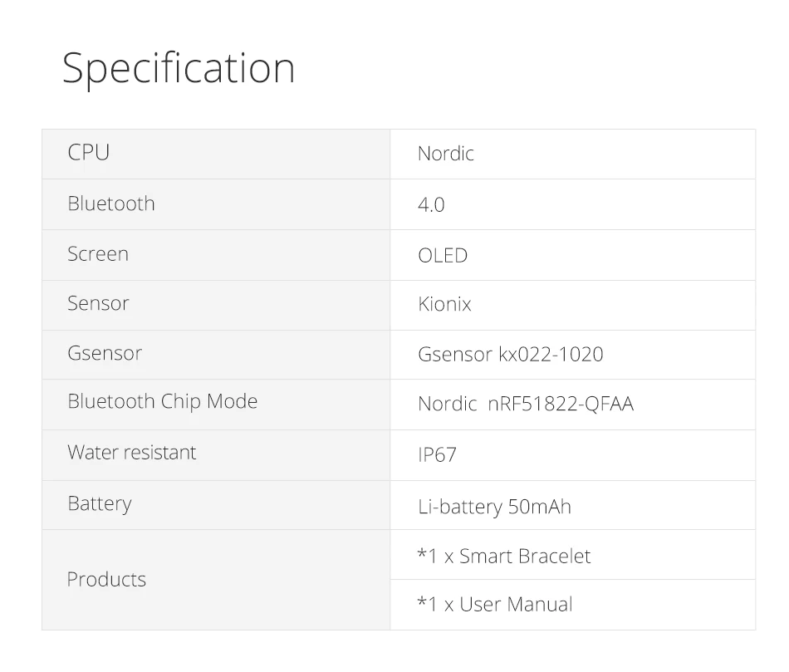Click the Specification heading

tap(179, 70)
